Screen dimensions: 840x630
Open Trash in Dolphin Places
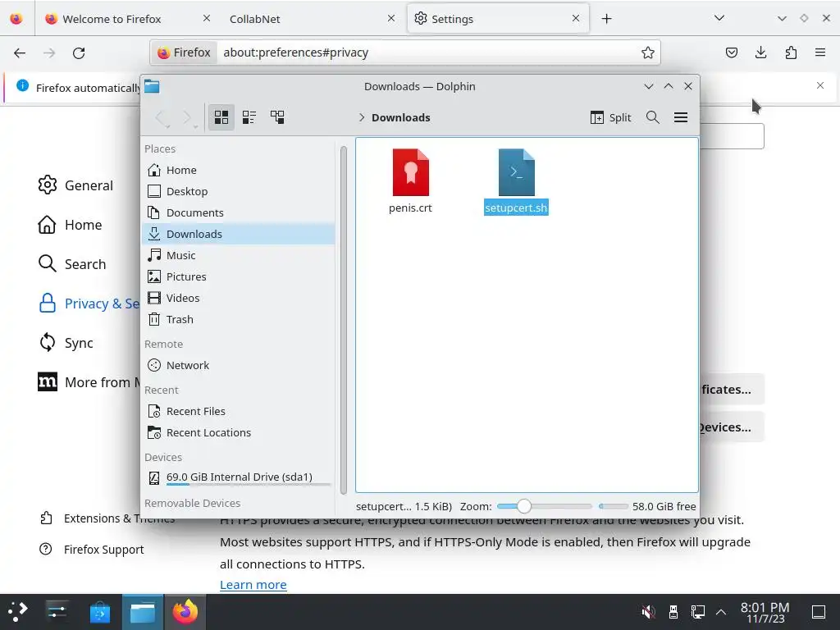click(x=239, y=319)
